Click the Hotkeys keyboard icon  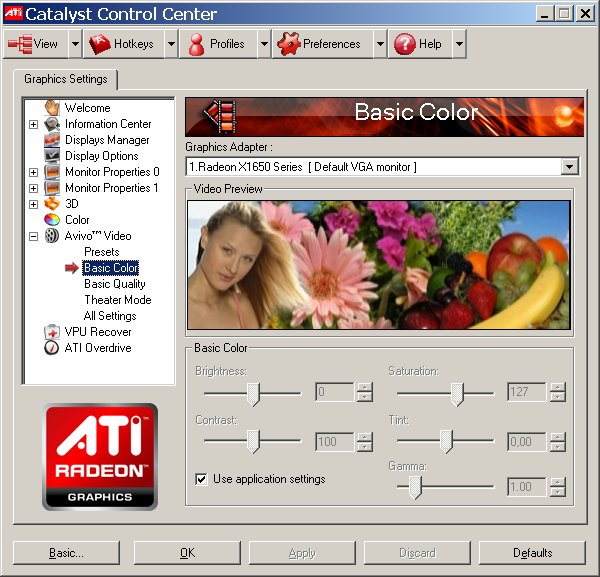tap(99, 44)
